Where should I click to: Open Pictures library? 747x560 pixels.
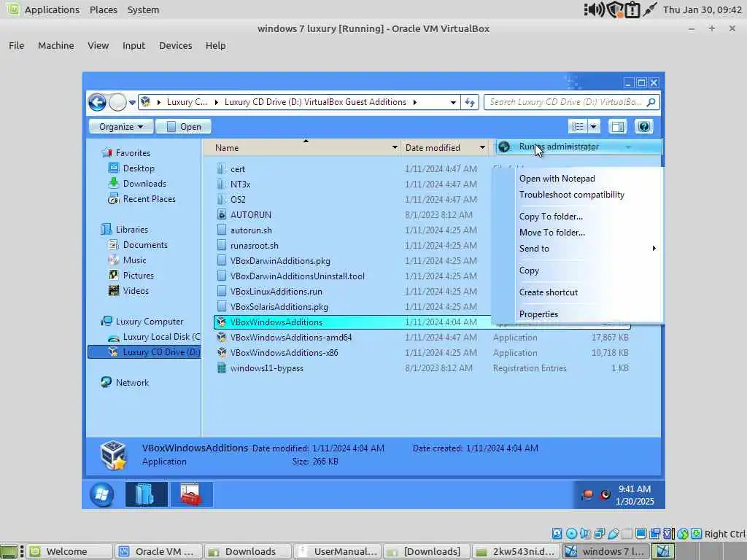[x=138, y=275]
